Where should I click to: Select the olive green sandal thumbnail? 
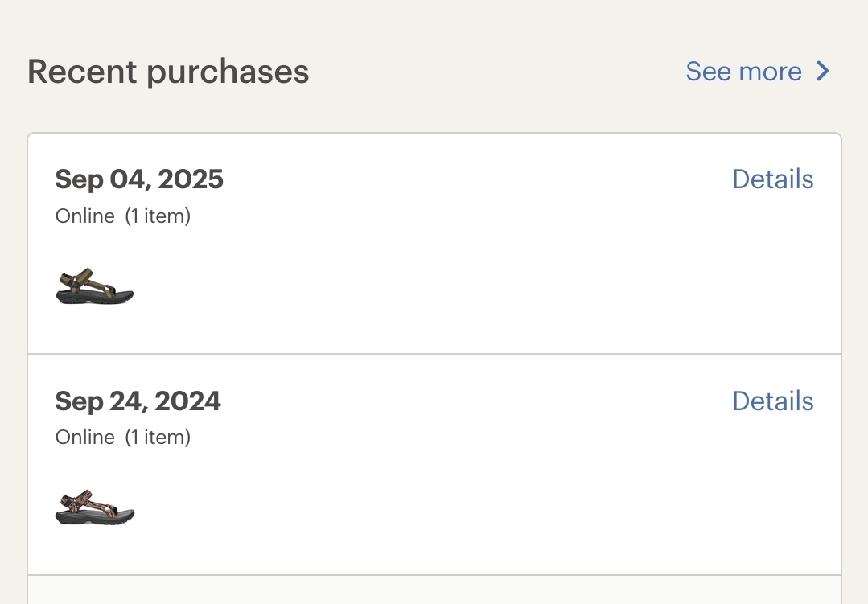tap(95, 286)
